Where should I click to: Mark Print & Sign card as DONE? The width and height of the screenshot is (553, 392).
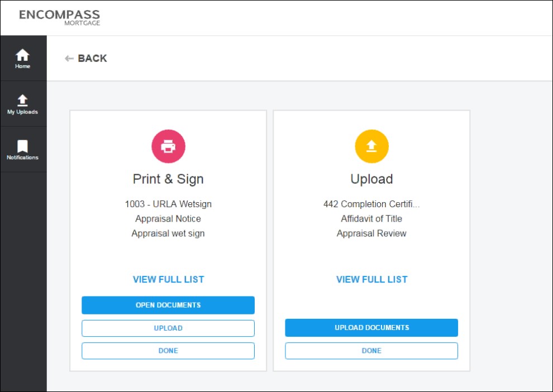pyautogui.click(x=168, y=351)
